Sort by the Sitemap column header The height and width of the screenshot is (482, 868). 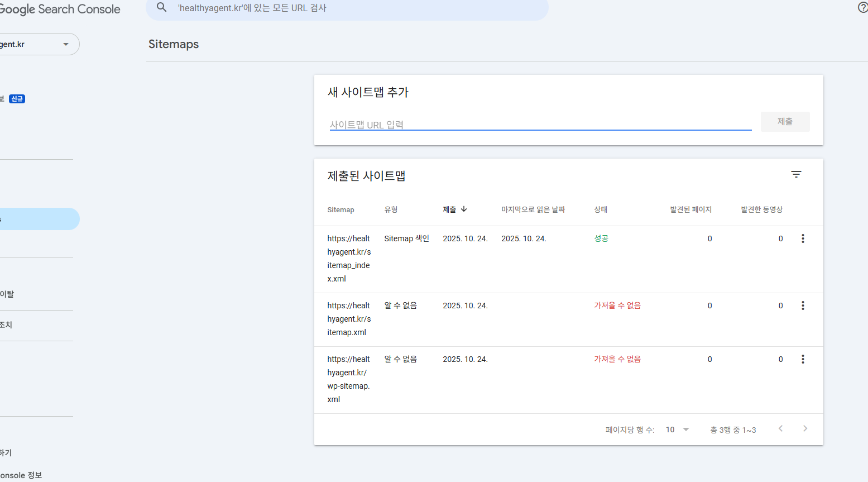pos(341,210)
